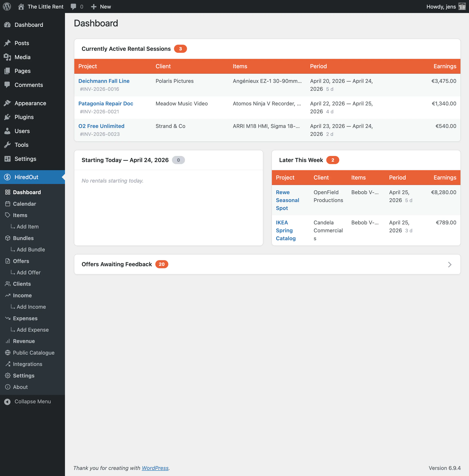Click the Strand & Co client cell
The height and width of the screenshot is (476, 469).
171,126
